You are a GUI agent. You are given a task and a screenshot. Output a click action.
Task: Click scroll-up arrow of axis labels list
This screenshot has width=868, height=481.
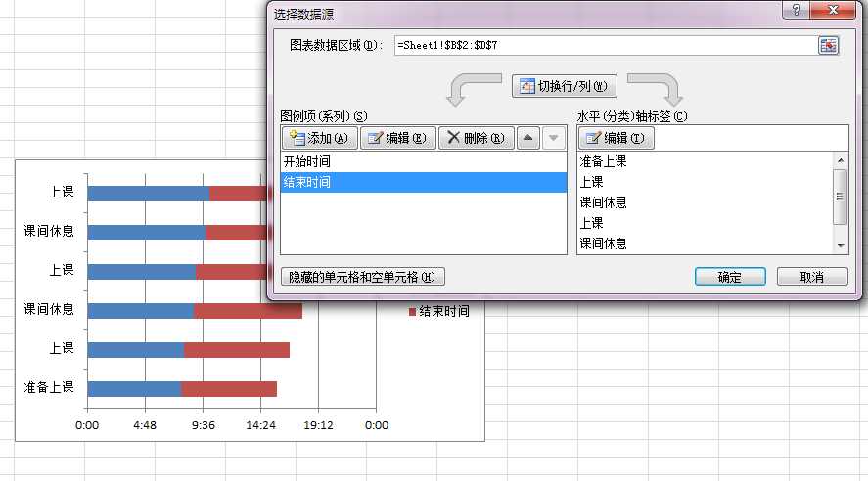(x=841, y=160)
